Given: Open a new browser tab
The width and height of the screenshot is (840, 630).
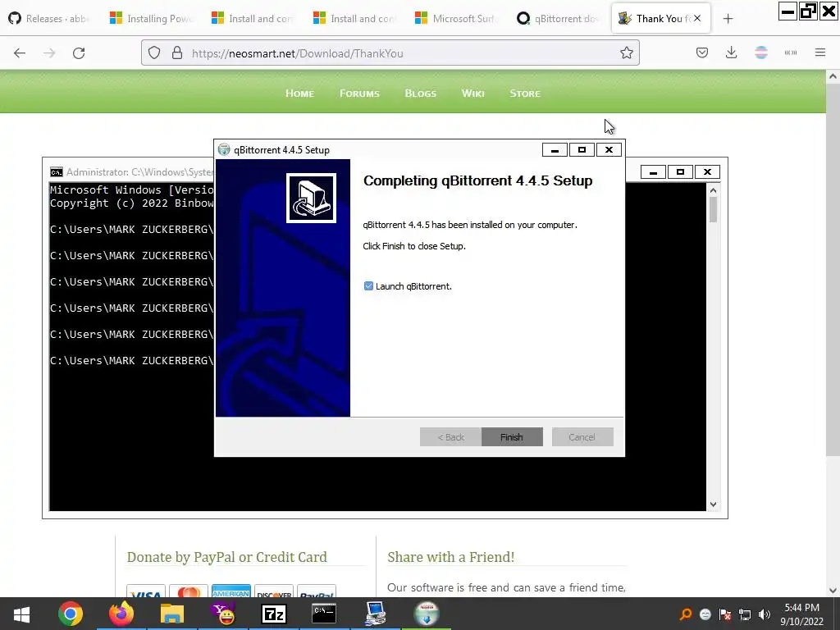Looking at the screenshot, I should 728,19.
